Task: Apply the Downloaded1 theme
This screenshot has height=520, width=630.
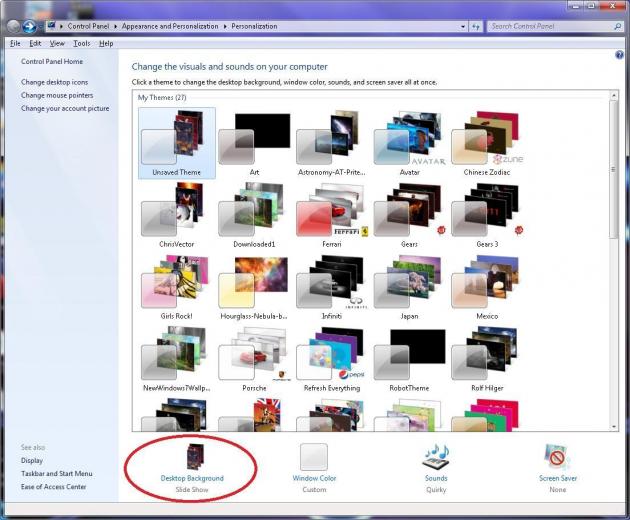Action: [x=254, y=215]
